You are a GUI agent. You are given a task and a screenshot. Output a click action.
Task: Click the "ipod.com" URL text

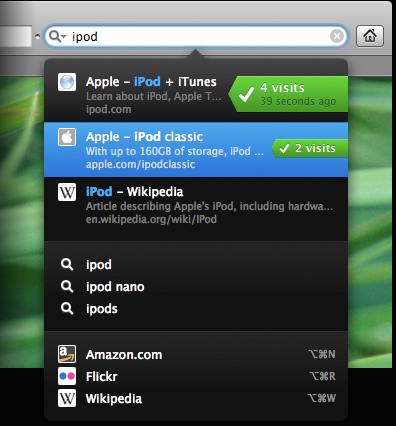click(109, 110)
